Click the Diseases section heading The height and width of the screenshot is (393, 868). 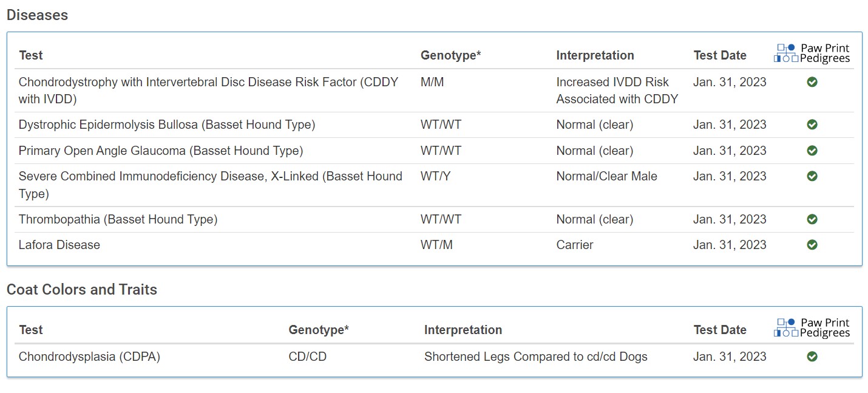click(x=37, y=15)
